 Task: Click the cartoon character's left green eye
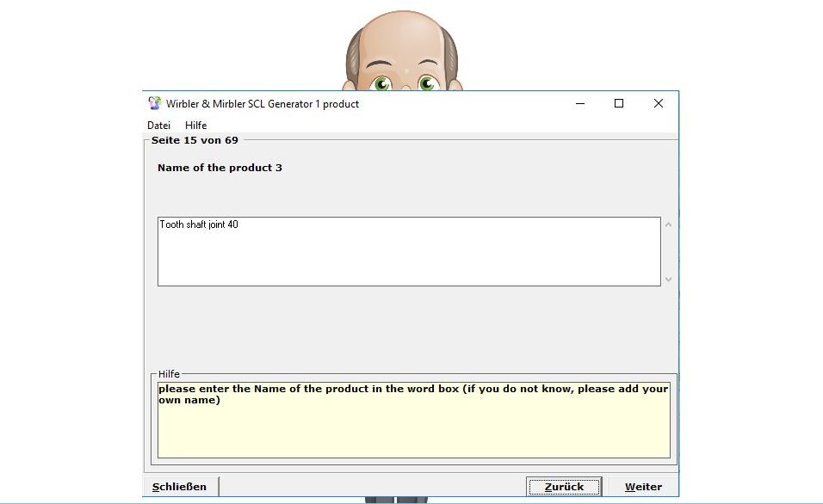[x=382, y=84]
